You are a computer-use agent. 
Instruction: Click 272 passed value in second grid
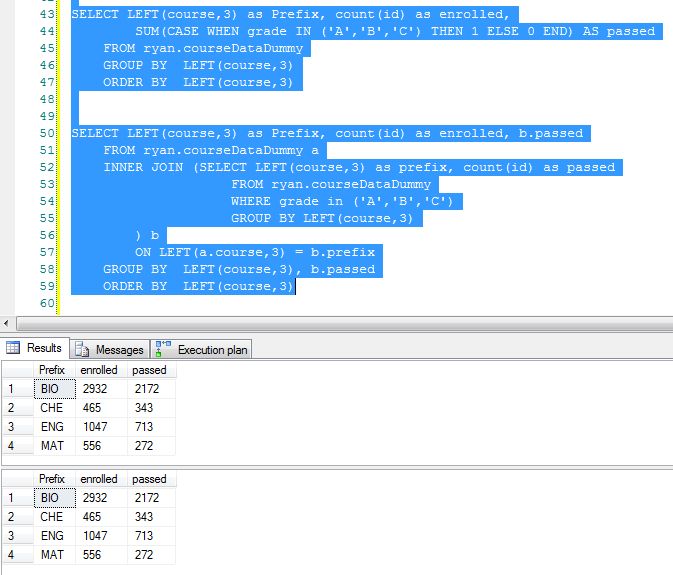(x=151, y=555)
